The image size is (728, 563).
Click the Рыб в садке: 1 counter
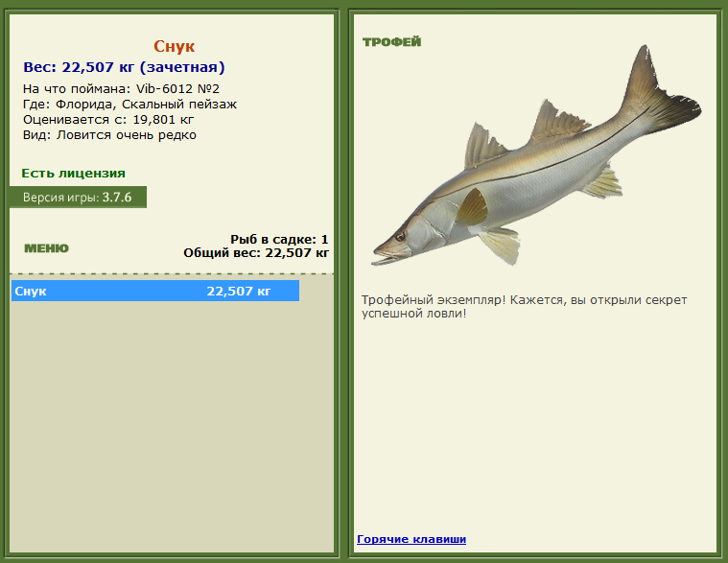[279, 239]
